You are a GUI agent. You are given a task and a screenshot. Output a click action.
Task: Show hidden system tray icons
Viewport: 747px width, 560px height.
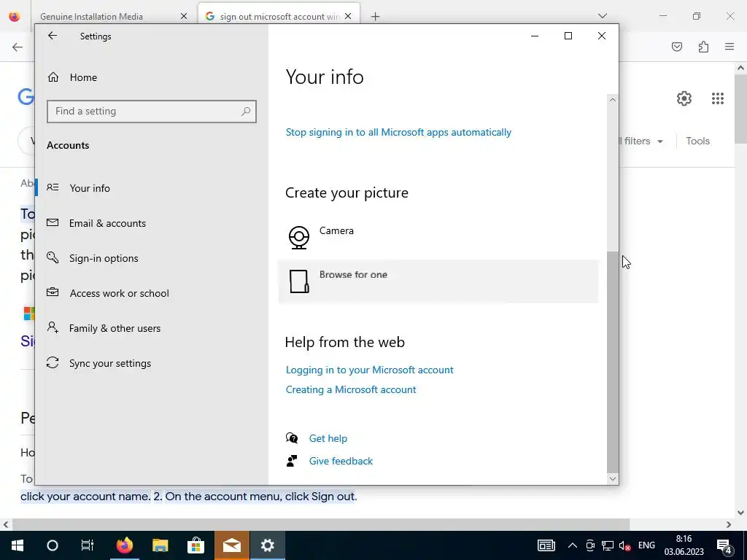tap(573, 545)
